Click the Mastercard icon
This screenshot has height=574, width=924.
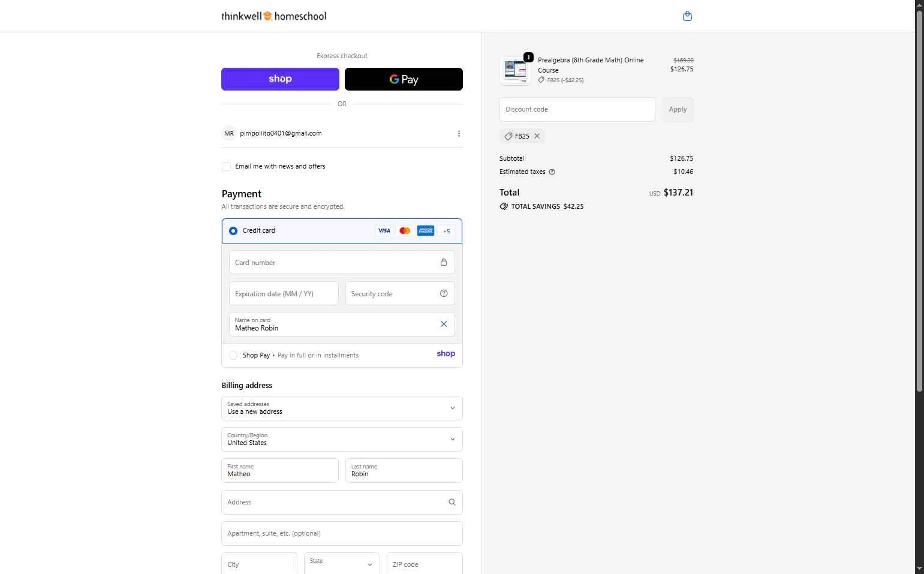tap(405, 231)
